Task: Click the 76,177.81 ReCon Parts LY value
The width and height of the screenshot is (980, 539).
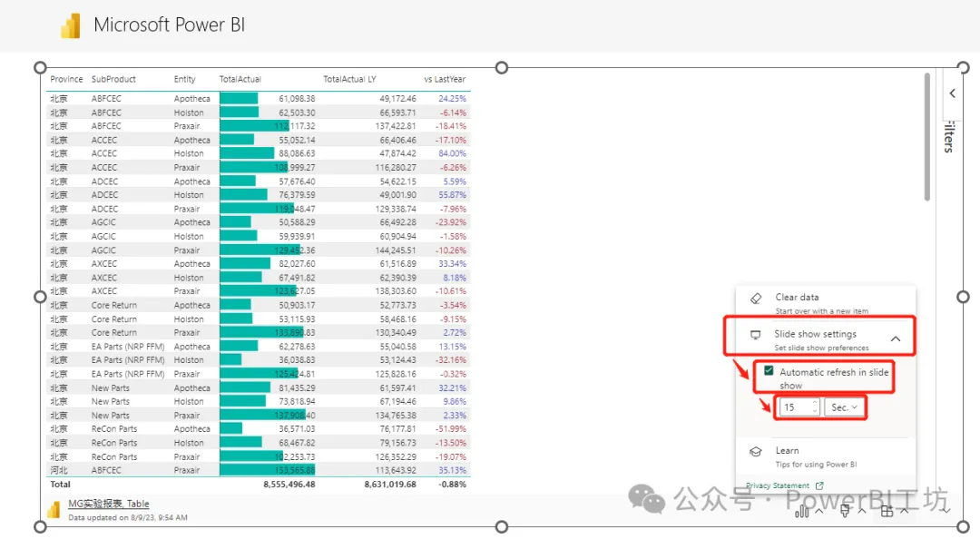Action: [397, 429]
